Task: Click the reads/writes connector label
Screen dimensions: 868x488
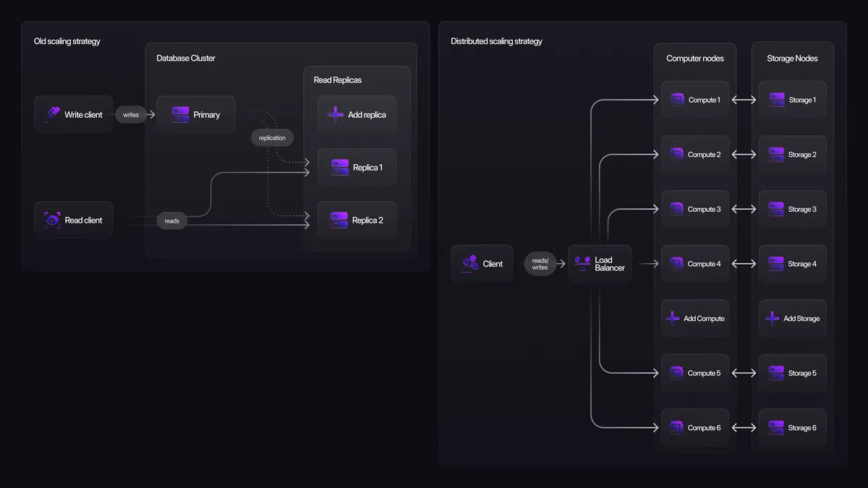Action: point(540,263)
